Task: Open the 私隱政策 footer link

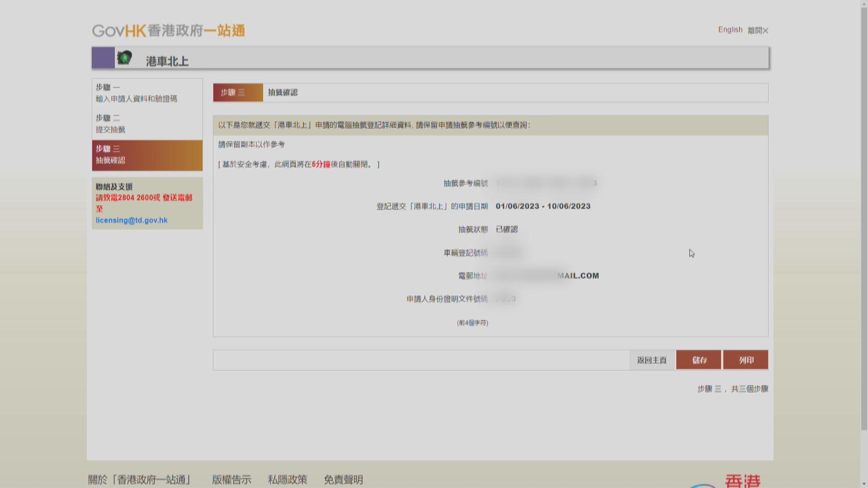Action: (x=287, y=479)
